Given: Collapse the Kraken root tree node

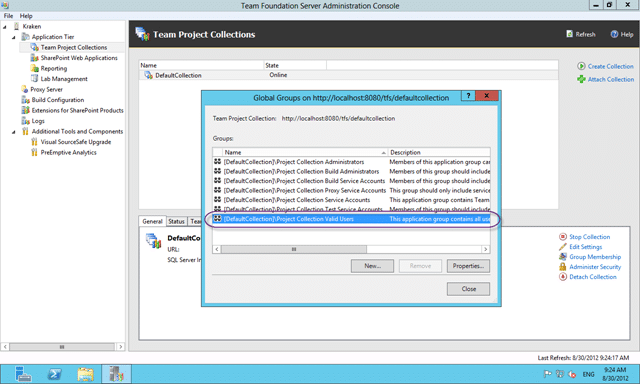Looking at the screenshot, I should point(5,27).
